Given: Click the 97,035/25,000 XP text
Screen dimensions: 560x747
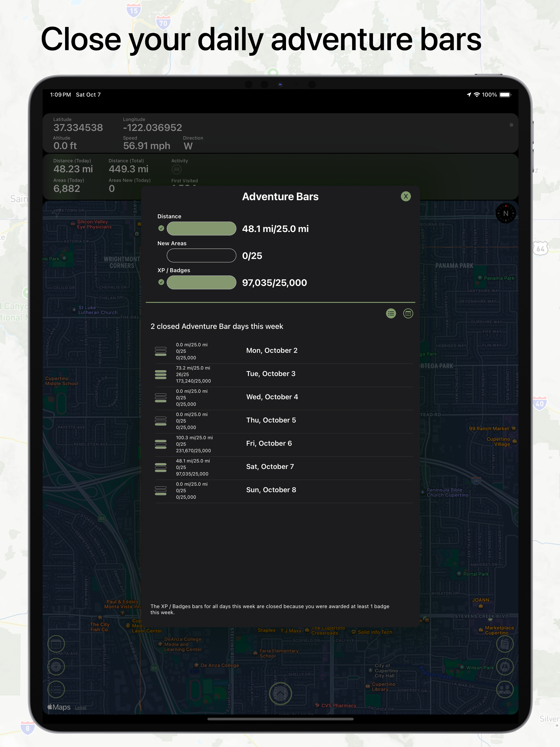Looking at the screenshot, I should click(274, 283).
